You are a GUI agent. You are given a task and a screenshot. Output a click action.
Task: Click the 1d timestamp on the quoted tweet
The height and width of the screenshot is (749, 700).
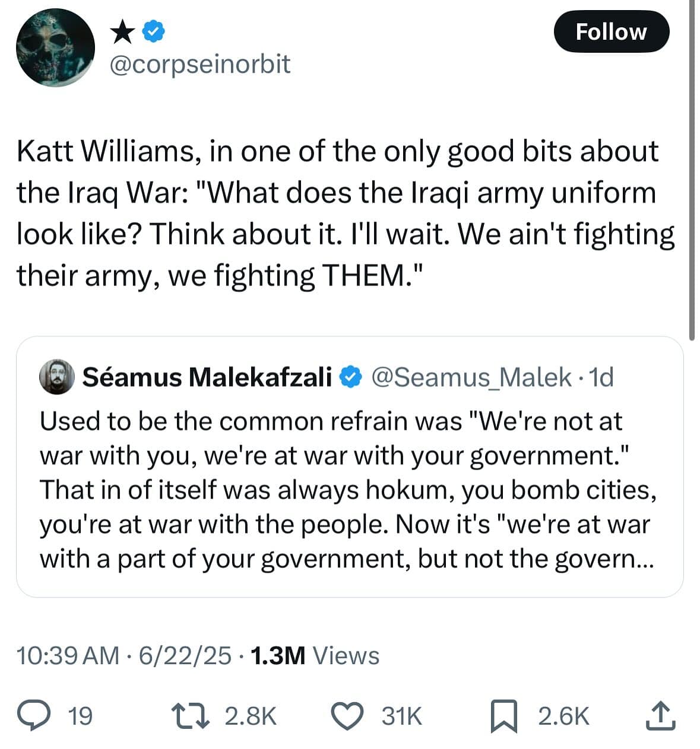pyautogui.click(x=602, y=376)
